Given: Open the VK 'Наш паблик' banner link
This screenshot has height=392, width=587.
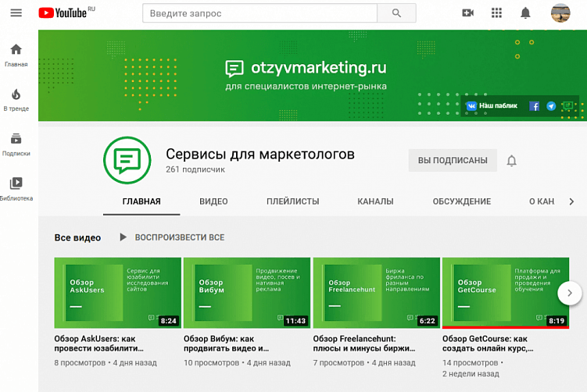Looking at the screenshot, I should tap(492, 106).
